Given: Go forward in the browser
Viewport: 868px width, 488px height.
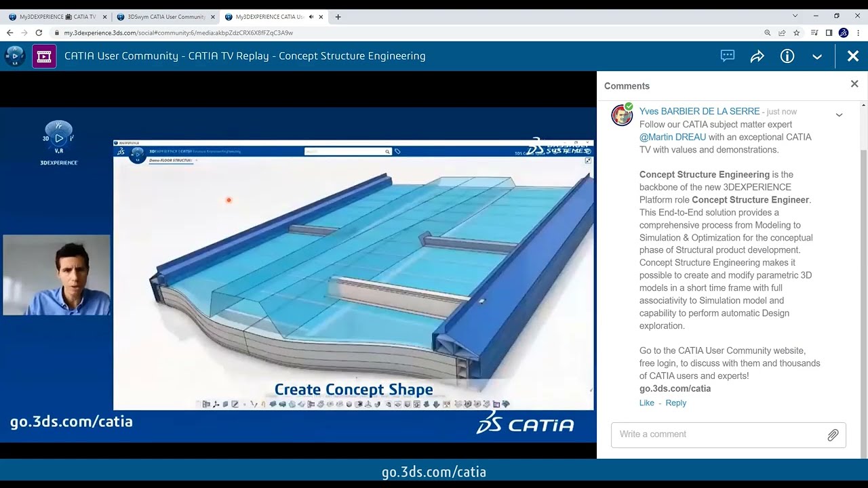Looking at the screenshot, I should (24, 33).
